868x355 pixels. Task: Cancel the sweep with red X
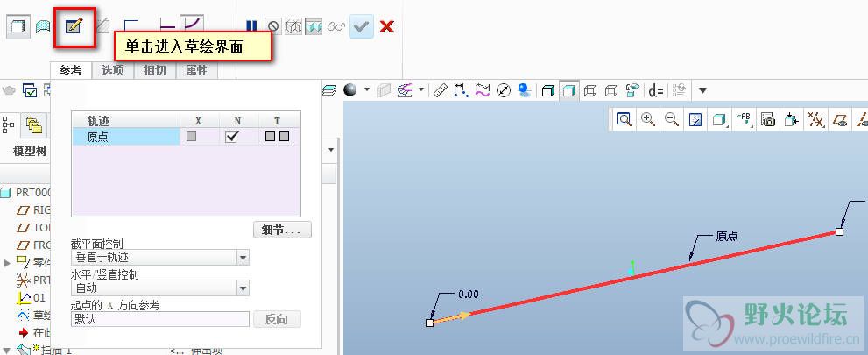click(387, 26)
